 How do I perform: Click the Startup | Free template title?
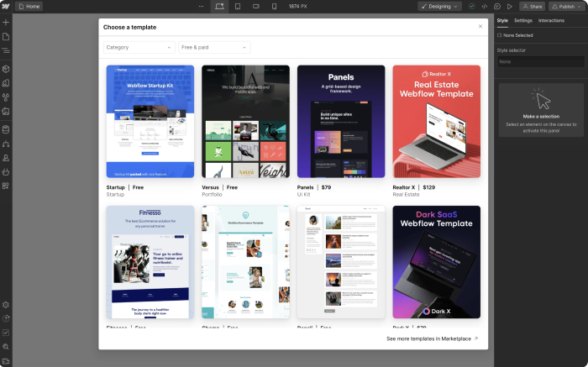coord(125,187)
